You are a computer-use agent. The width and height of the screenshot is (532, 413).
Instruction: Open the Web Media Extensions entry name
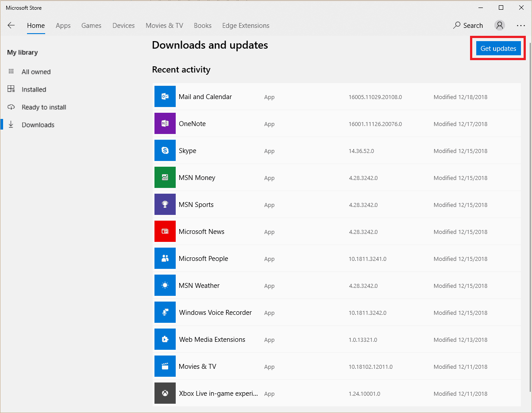[x=212, y=339]
